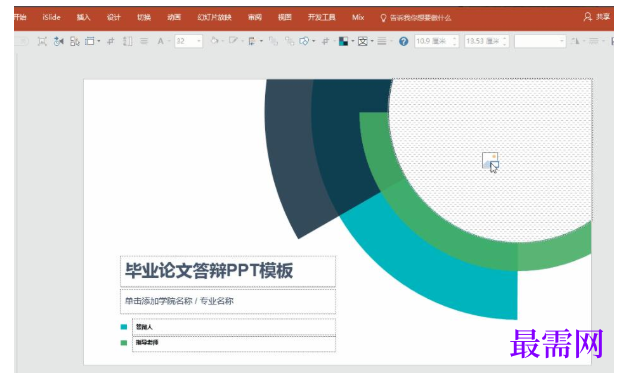Click the send backward icon

(x=290, y=41)
